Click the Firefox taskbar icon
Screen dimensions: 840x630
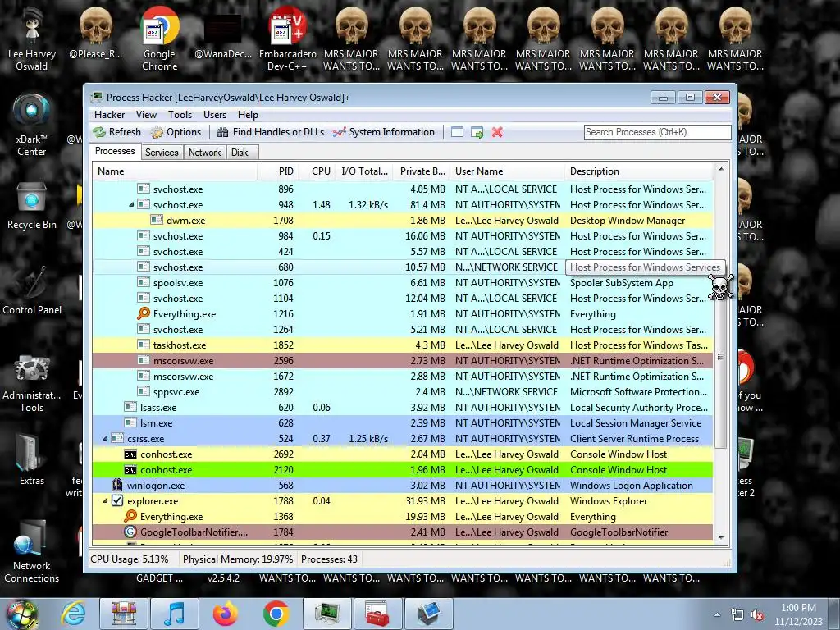point(226,614)
